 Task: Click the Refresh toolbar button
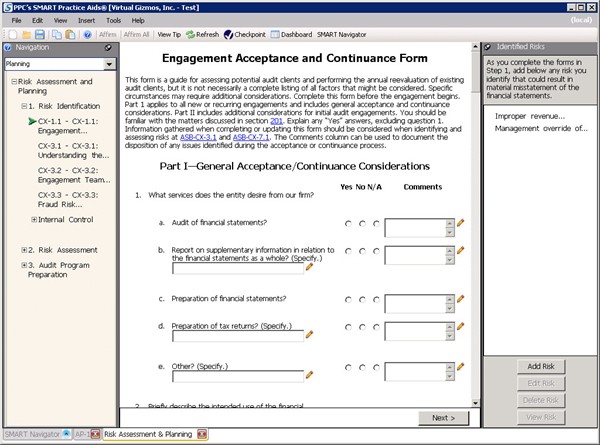(x=201, y=34)
